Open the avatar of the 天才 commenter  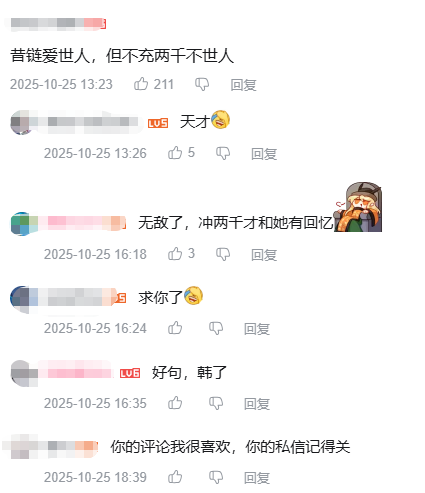tap(22, 122)
